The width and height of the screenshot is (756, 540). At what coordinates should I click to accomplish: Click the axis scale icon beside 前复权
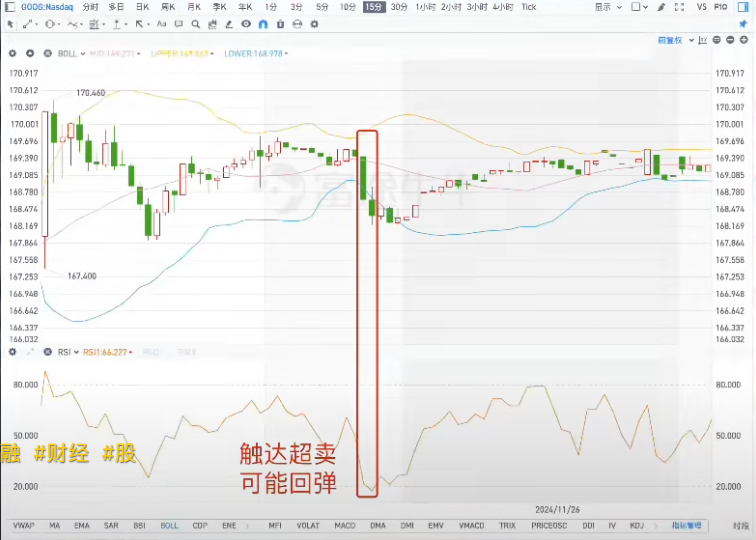(702, 40)
